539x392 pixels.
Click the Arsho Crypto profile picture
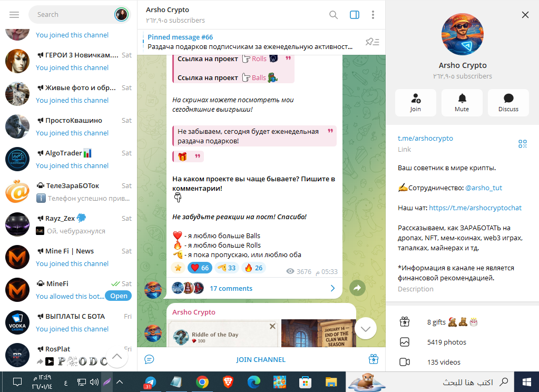click(x=463, y=34)
